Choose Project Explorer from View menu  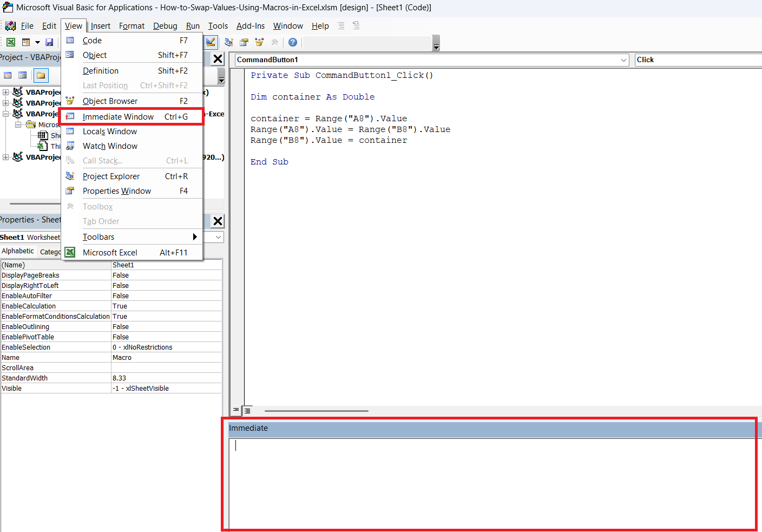[x=132, y=176]
